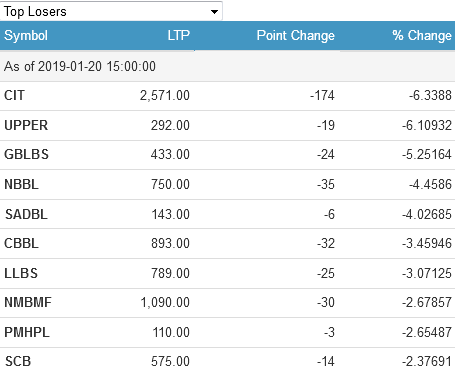
Task: Open the Top Losers dropdown
Action: click(x=111, y=11)
